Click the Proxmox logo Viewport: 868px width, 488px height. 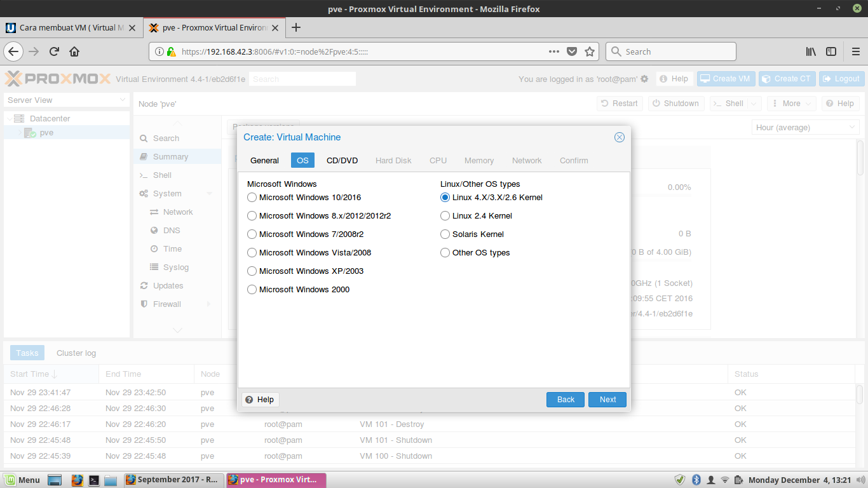coord(58,79)
